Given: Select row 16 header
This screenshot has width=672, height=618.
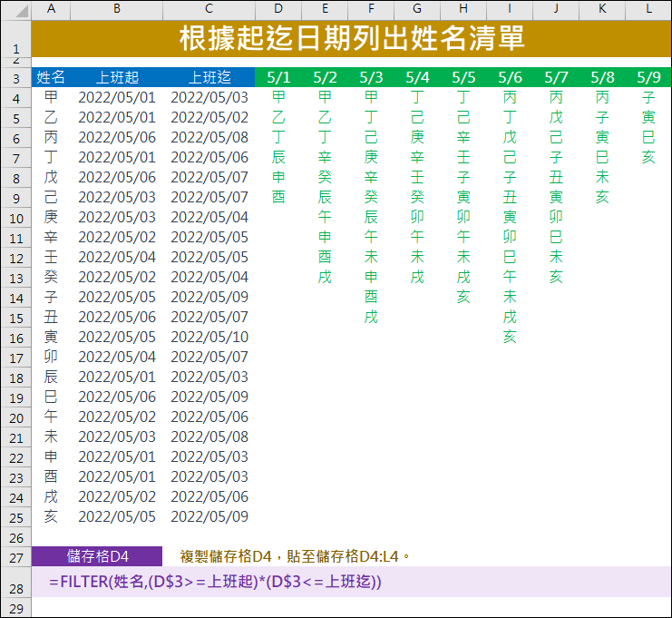Looking at the screenshot, I should [15, 338].
